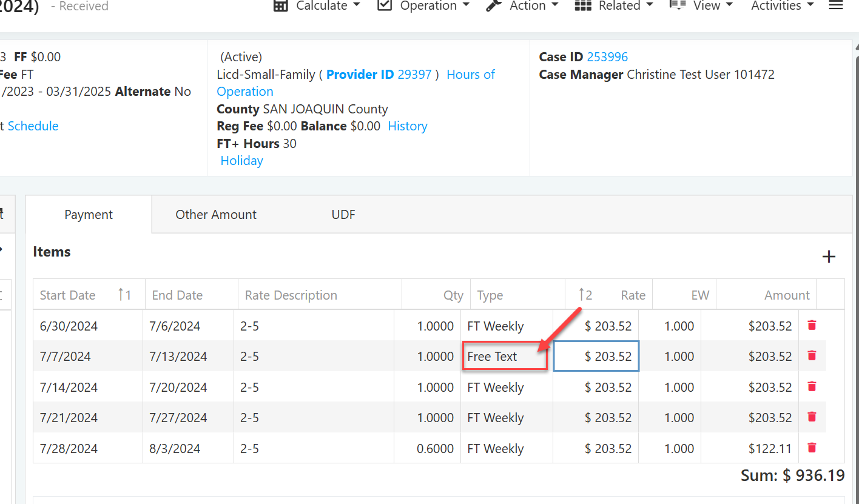This screenshot has height=504, width=859.
Task: Click the Calculate calculator icon
Action: tap(280, 5)
